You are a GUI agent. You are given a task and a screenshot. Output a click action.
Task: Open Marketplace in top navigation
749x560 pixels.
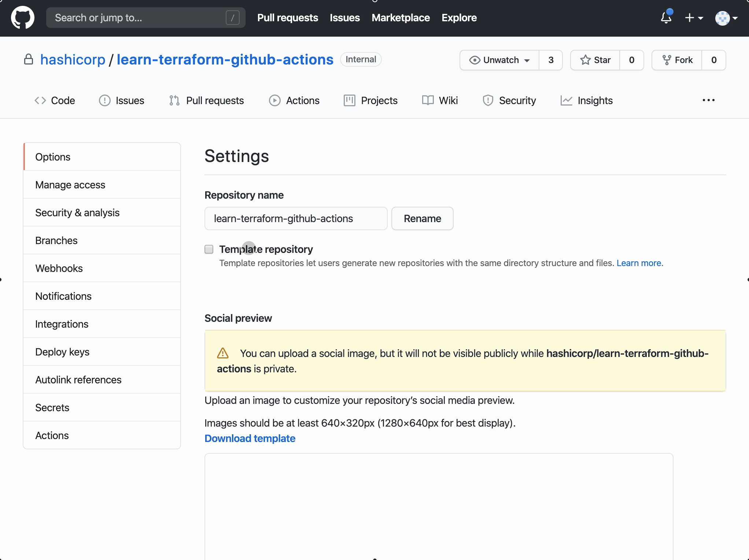click(401, 18)
